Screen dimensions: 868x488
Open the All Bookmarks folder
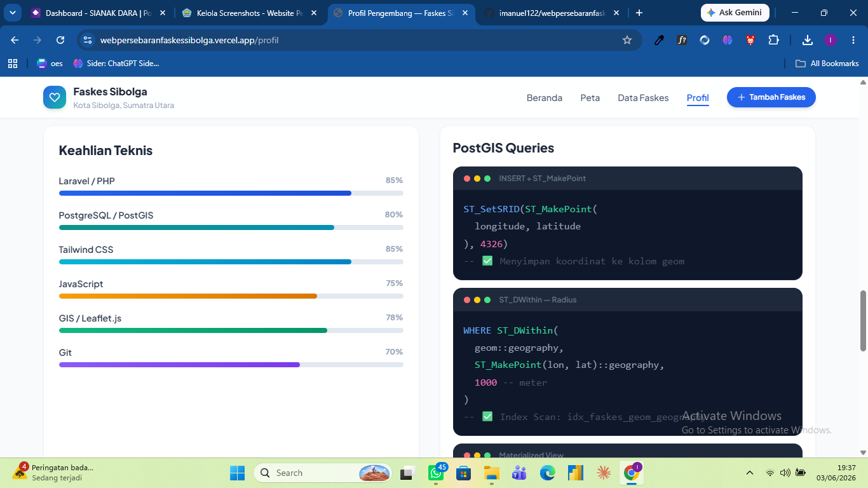[x=827, y=63]
